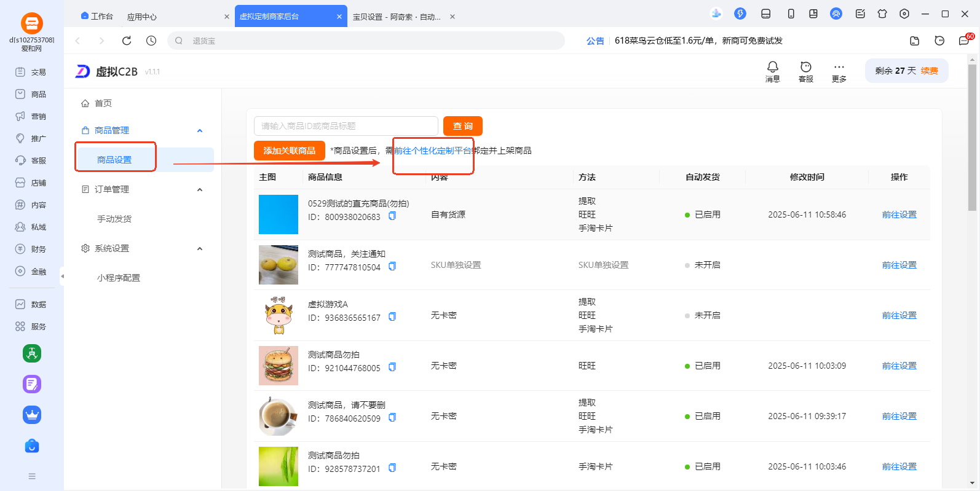Click 添加关联商品 button
Screen dimensions: 980x491
[x=290, y=151]
